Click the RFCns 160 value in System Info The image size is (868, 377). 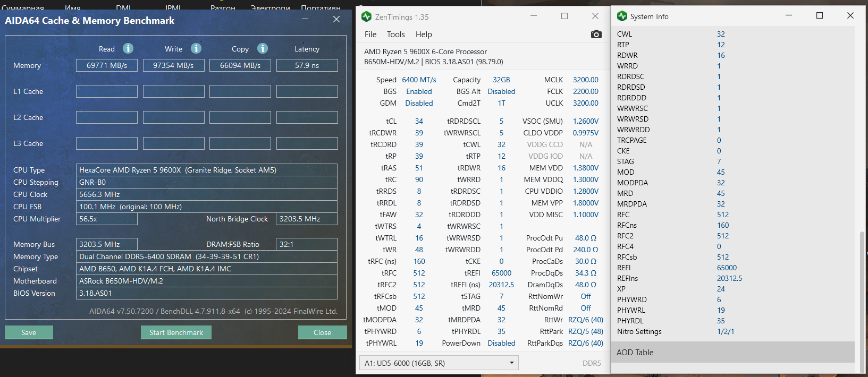point(723,225)
